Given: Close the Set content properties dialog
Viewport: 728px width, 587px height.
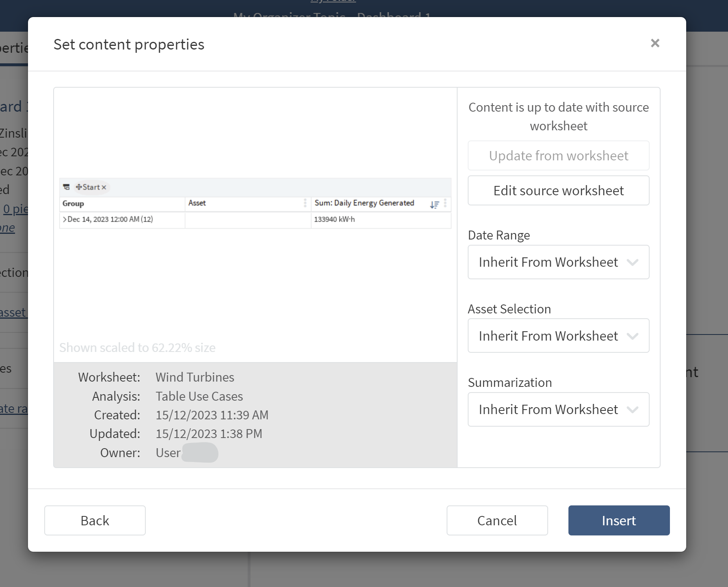Looking at the screenshot, I should (655, 43).
